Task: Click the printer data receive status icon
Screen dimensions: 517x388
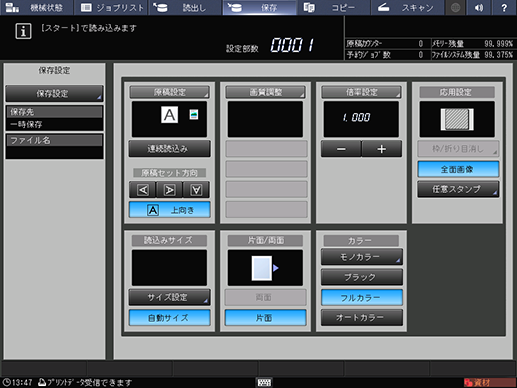Action: pos(42,382)
